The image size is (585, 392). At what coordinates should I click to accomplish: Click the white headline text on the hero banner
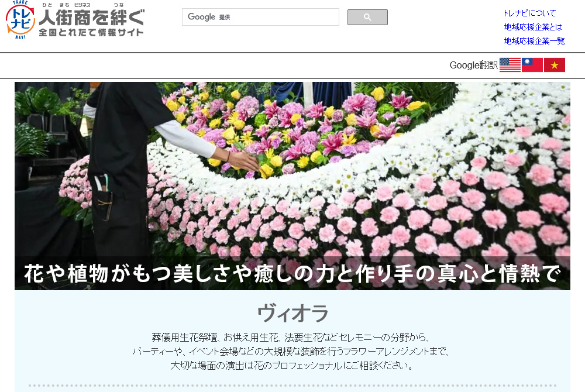pyautogui.click(x=292, y=273)
